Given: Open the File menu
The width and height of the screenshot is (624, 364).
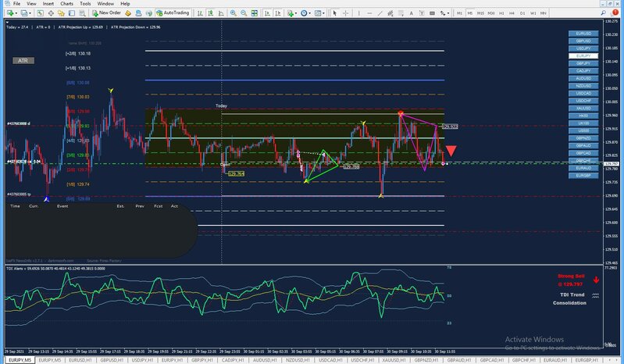Looking at the screenshot, I should click(16, 4).
